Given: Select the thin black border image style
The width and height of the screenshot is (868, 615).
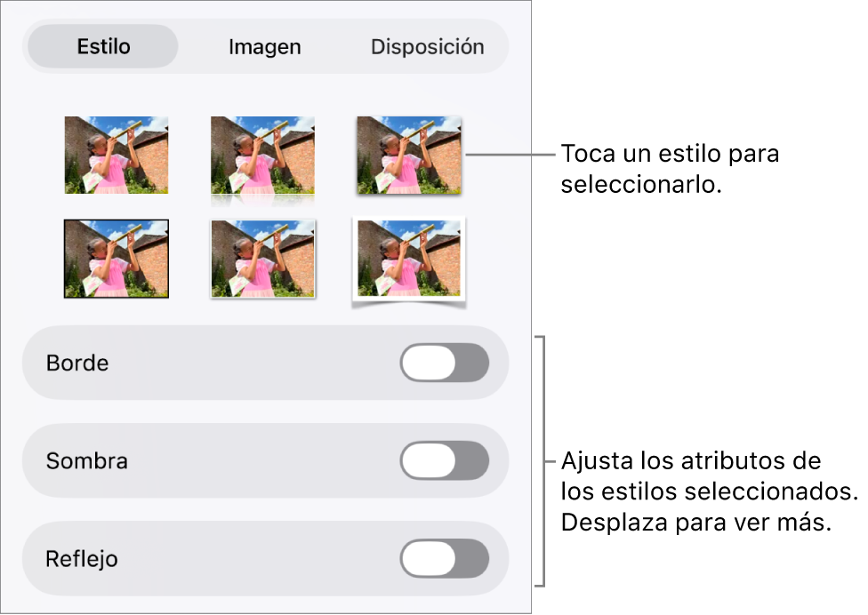Looking at the screenshot, I should (x=117, y=259).
